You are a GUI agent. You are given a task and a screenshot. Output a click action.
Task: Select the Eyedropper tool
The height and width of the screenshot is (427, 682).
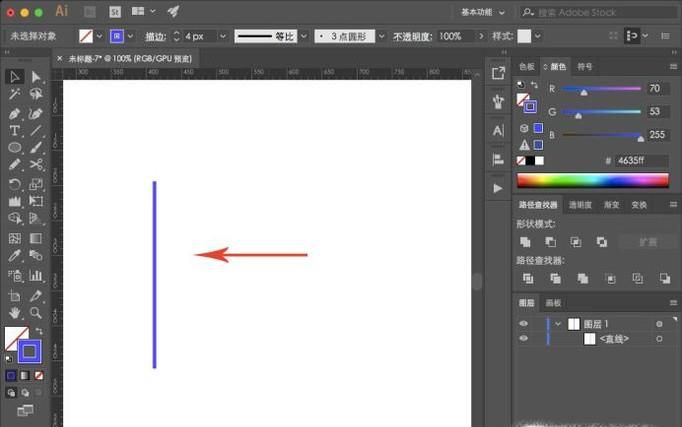coord(15,257)
